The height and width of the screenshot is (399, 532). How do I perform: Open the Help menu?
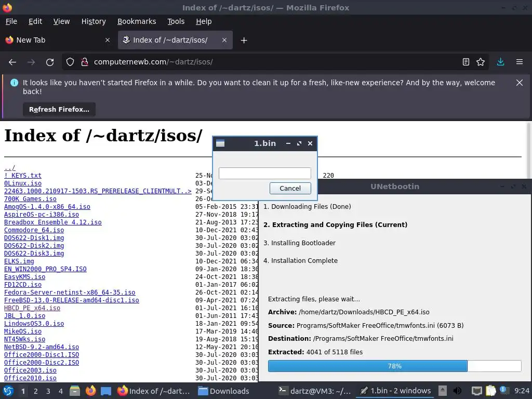204,21
